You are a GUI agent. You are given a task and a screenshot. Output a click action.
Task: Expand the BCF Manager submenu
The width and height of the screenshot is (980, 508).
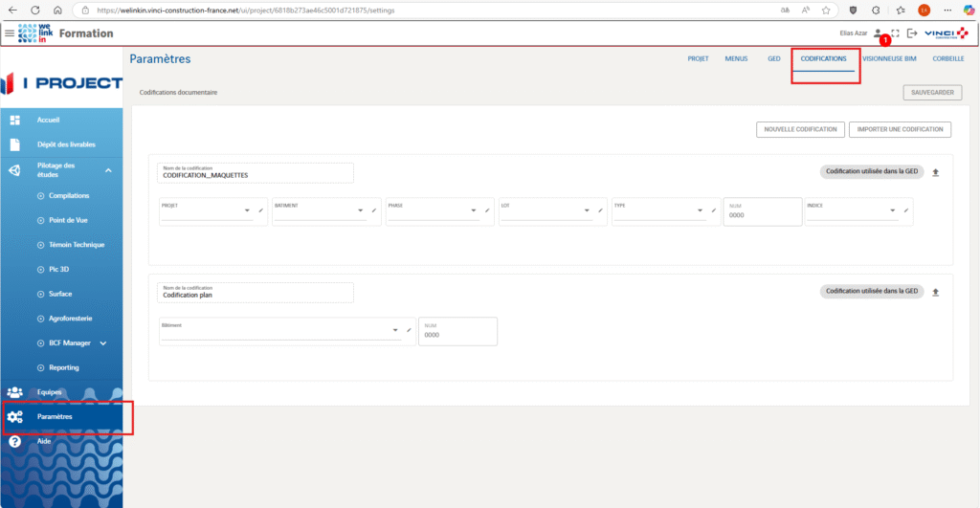(103, 342)
